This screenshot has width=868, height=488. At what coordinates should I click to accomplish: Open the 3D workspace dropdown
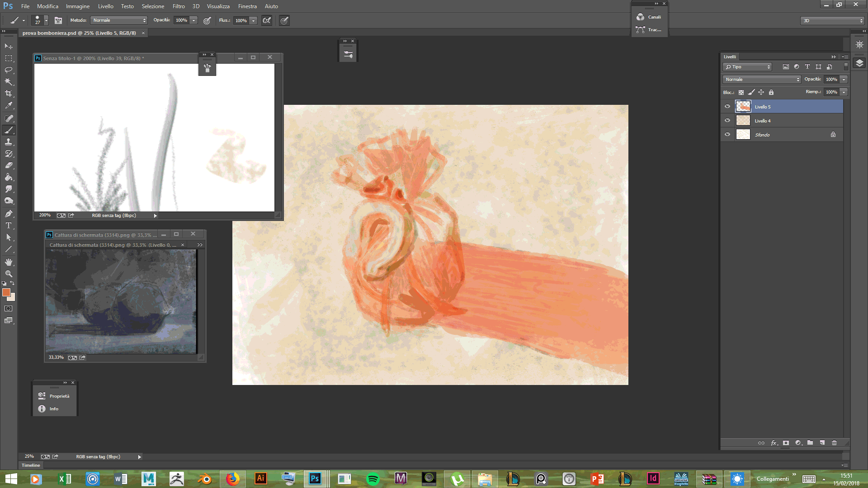click(832, 21)
